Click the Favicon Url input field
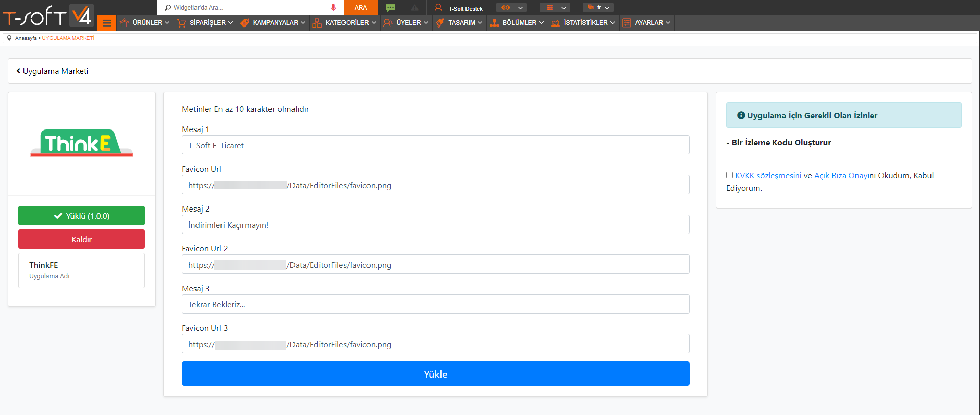The height and width of the screenshot is (415, 980). point(435,185)
